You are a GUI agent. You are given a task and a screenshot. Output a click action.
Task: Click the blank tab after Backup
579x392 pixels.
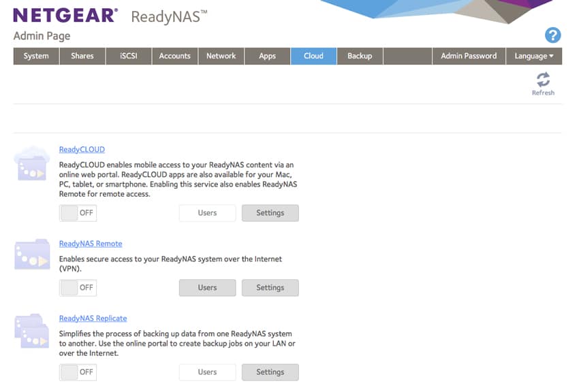click(407, 56)
